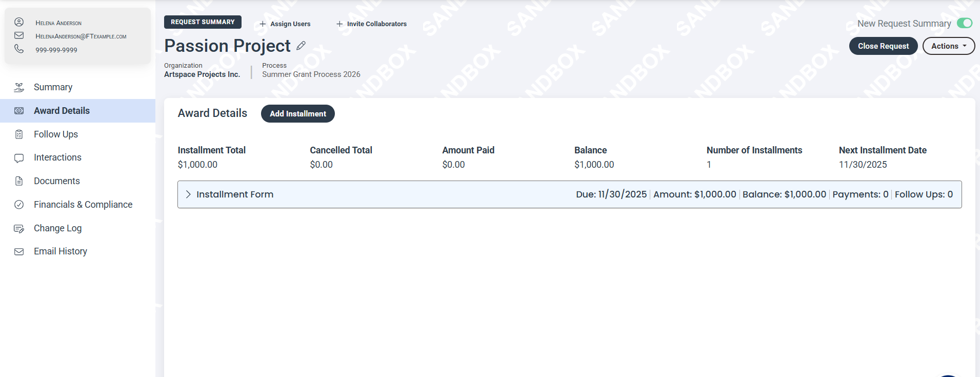Click the Financials & Compliance checkmark icon

point(19,205)
